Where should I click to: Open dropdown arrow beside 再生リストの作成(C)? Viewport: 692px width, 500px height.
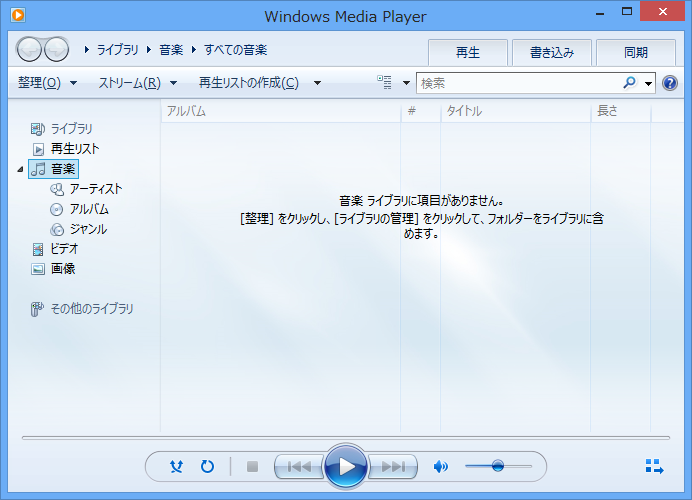tap(317, 83)
